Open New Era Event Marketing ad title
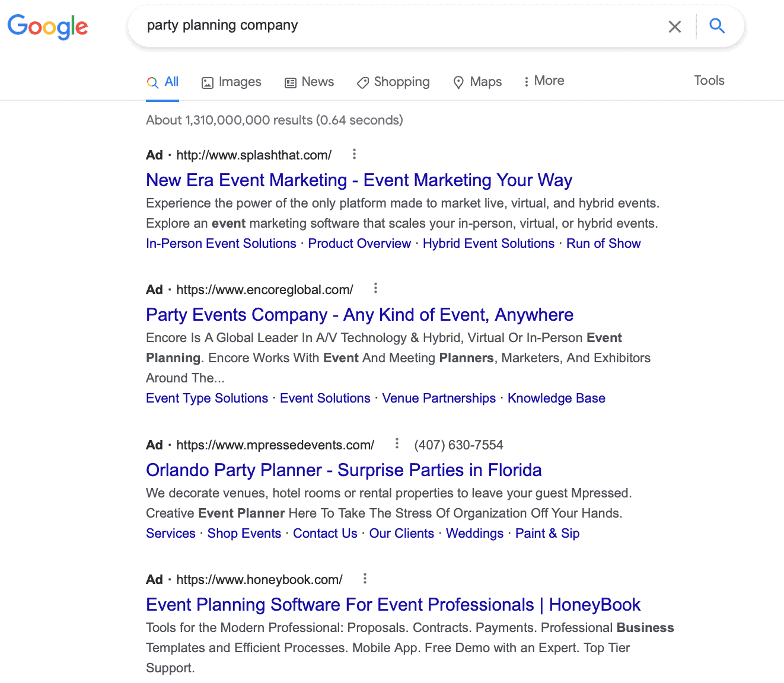The height and width of the screenshot is (683, 784). (x=359, y=180)
